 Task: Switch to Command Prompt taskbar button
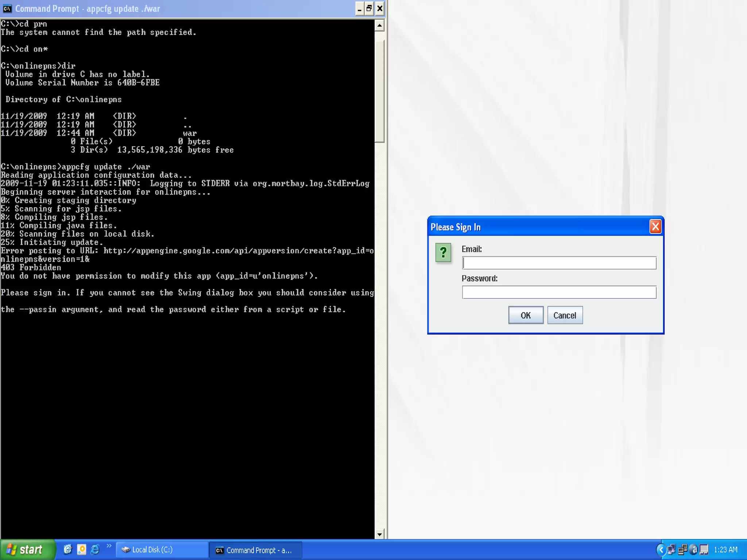[x=255, y=550]
